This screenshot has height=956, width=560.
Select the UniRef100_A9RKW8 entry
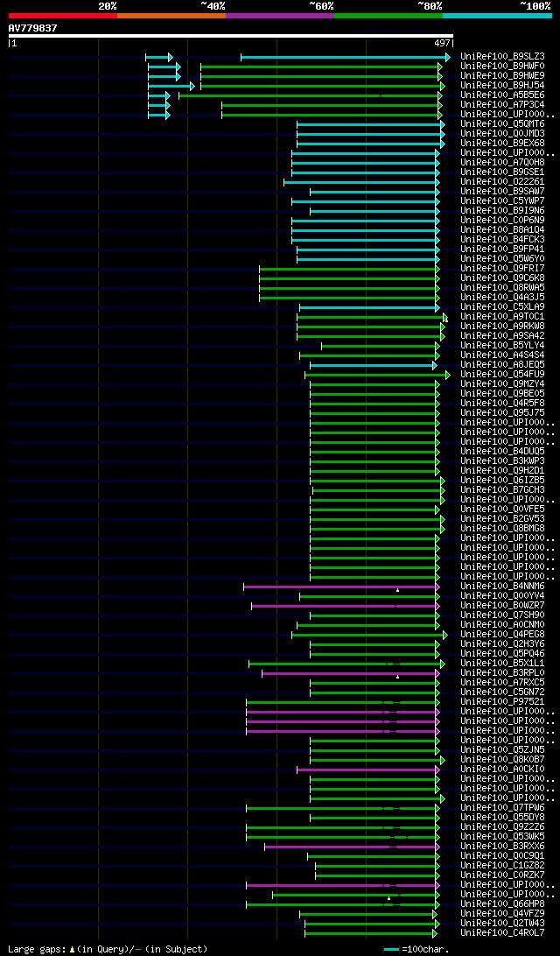(x=502, y=327)
